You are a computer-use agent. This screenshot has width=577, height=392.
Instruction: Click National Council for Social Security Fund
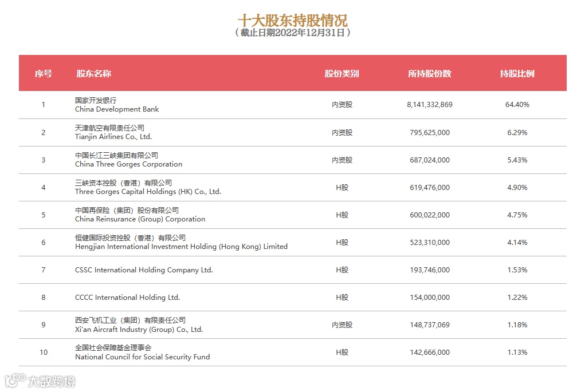143,357
